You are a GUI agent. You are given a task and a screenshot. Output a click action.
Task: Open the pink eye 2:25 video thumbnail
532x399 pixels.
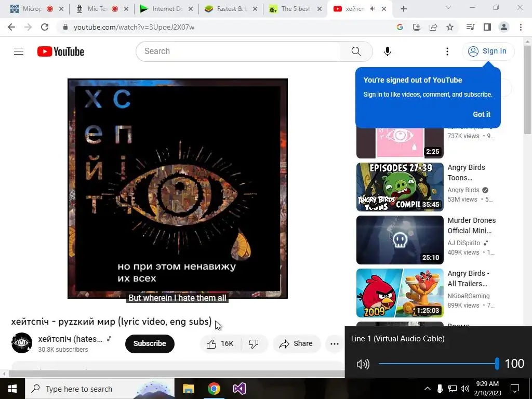400,143
